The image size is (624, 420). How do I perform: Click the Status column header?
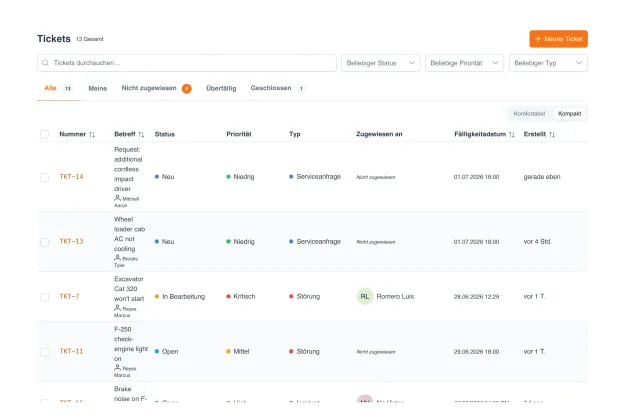[165, 135]
